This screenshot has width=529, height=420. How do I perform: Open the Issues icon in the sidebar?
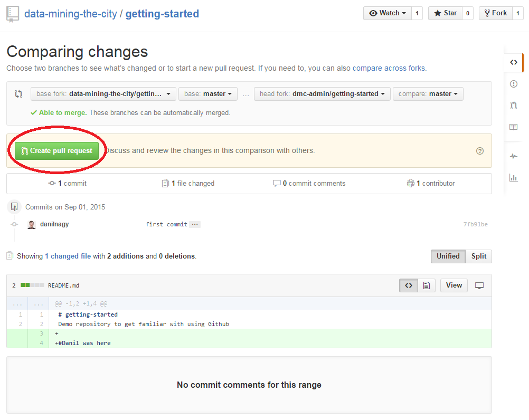pos(514,84)
